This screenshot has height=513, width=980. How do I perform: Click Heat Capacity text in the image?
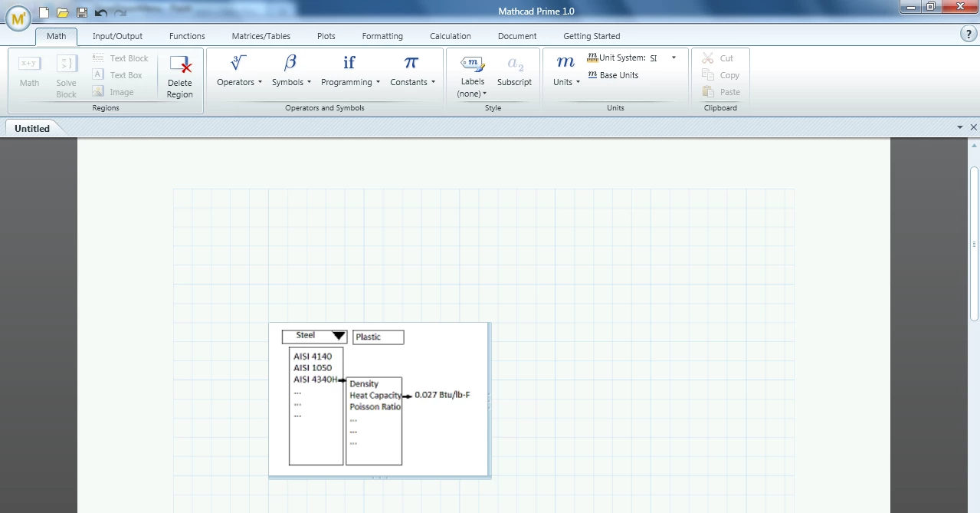(x=375, y=396)
